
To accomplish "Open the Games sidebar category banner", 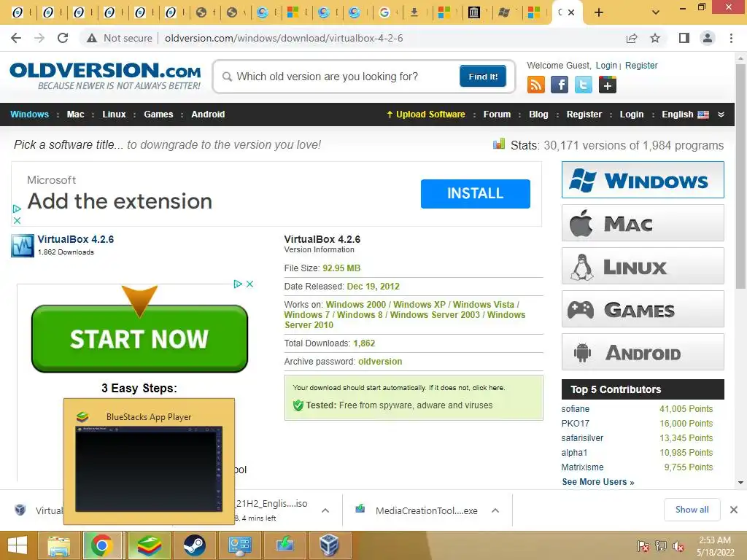I will [x=643, y=309].
